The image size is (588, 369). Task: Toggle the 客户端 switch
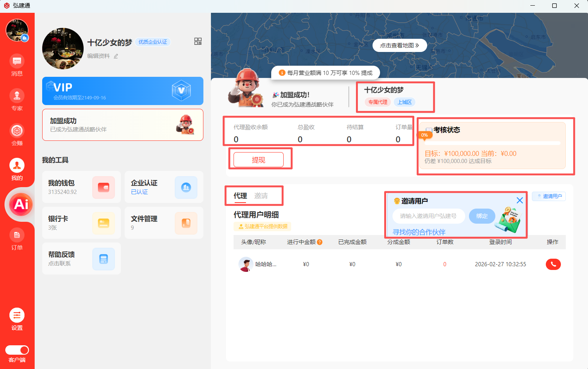tap(17, 350)
